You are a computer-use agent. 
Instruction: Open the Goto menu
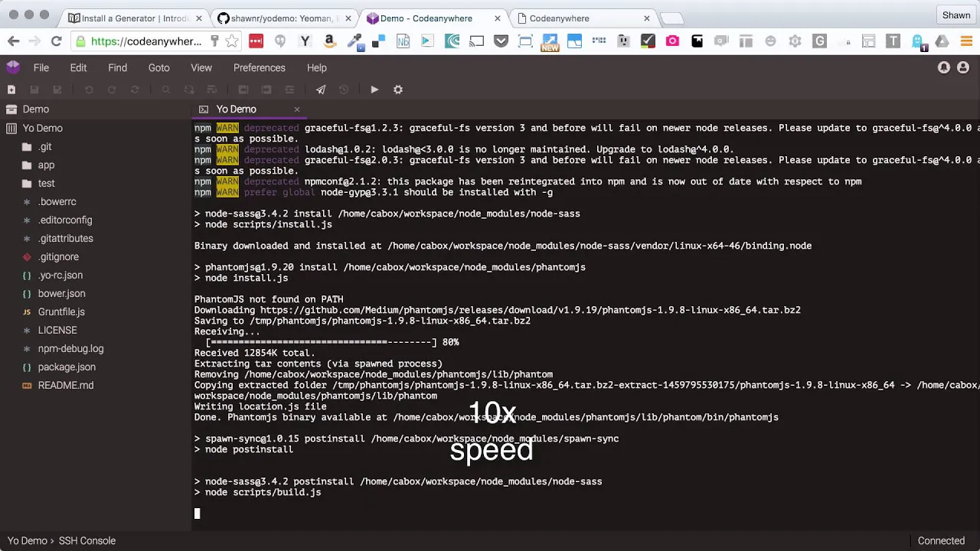point(158,67)
